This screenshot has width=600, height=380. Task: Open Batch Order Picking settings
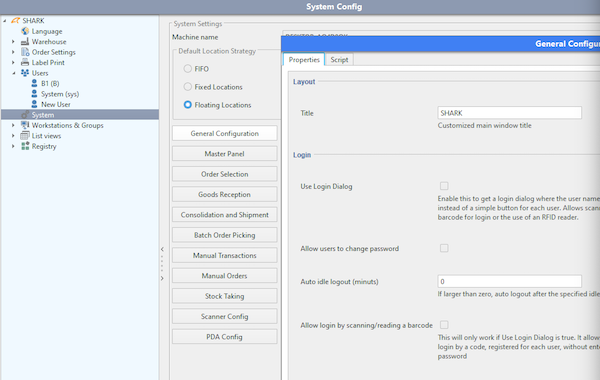click(225, 235)
